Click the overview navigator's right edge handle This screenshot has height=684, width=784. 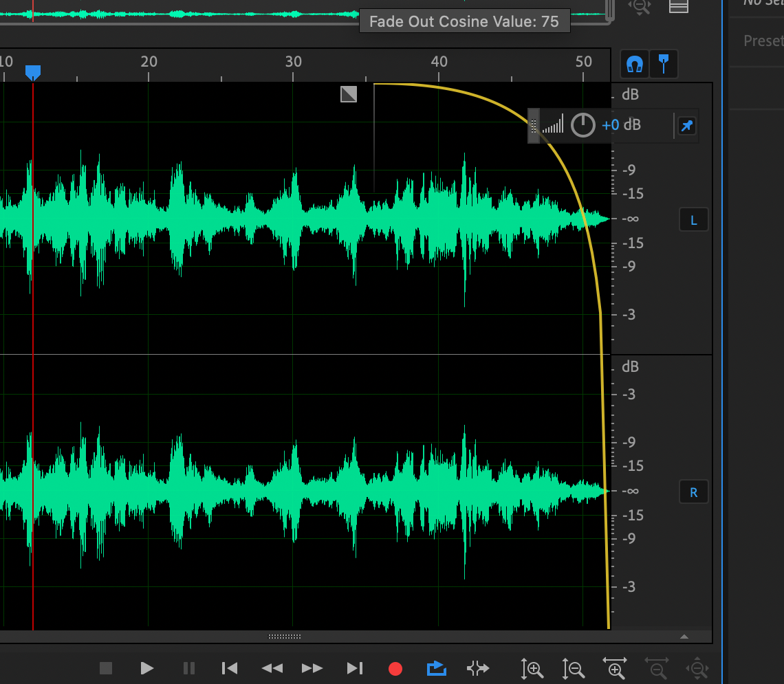[x=610, y=10]
